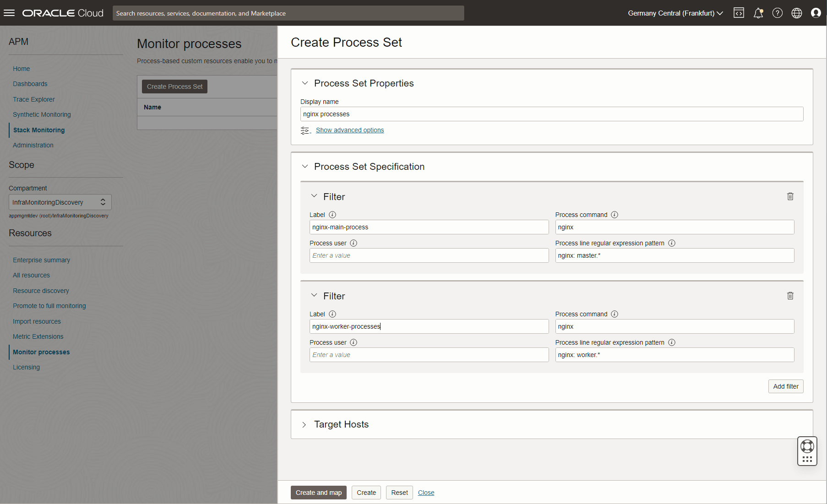This screenshot has height=504, width=827.
Task: Open the Germany Central region dropdown
Action: 675,13
